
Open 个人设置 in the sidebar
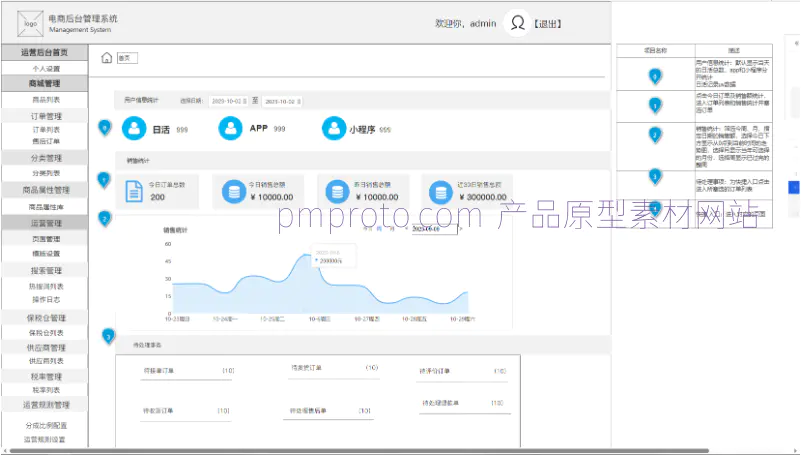click(x=45, y=68)
